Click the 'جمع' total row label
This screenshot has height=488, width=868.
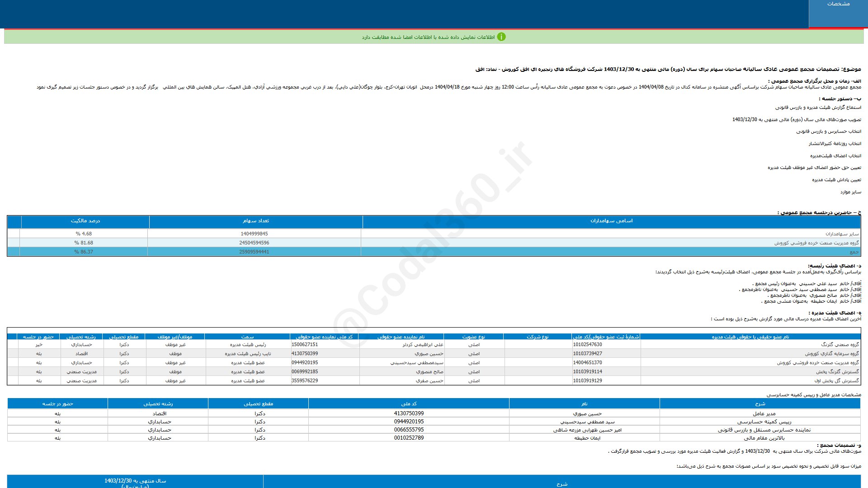point(854,252)
